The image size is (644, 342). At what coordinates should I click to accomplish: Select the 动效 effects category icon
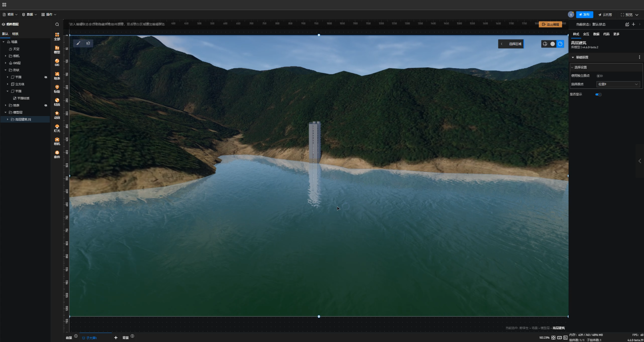click(x=56, y=115)
